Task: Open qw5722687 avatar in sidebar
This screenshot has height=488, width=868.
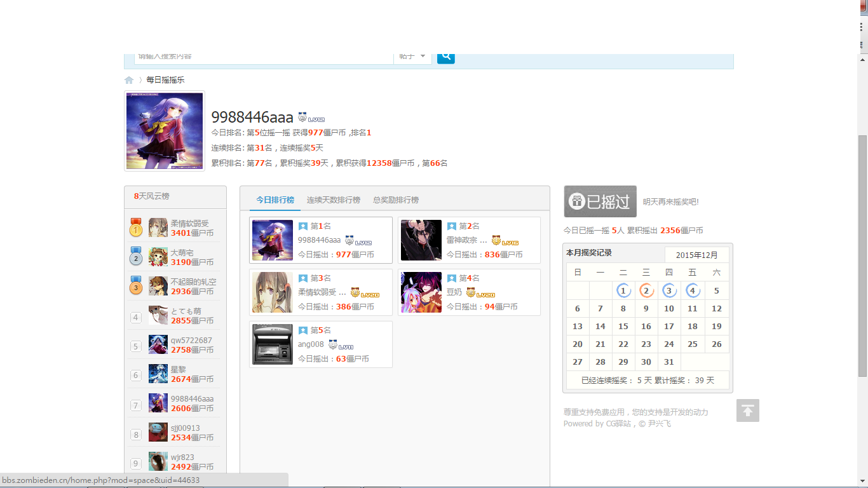Action: pos(158,344)
